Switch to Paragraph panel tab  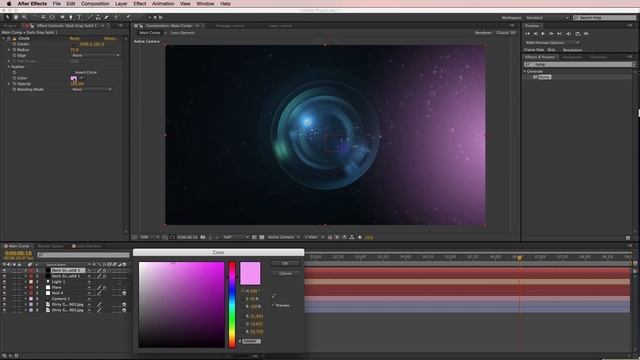572,57
